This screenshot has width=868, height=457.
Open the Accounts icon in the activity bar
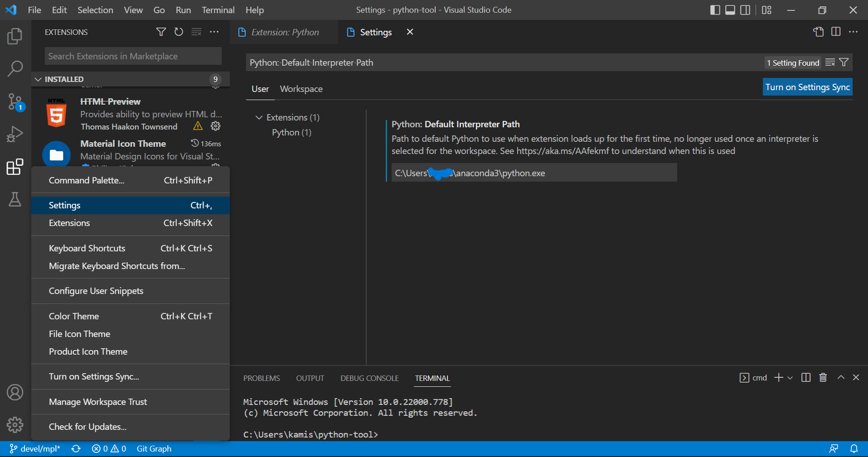pyautogui.click(x=15, y=392)
